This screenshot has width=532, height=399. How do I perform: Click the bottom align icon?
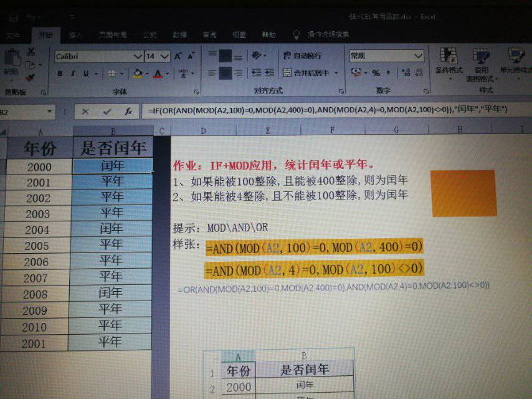coord(239,57)
